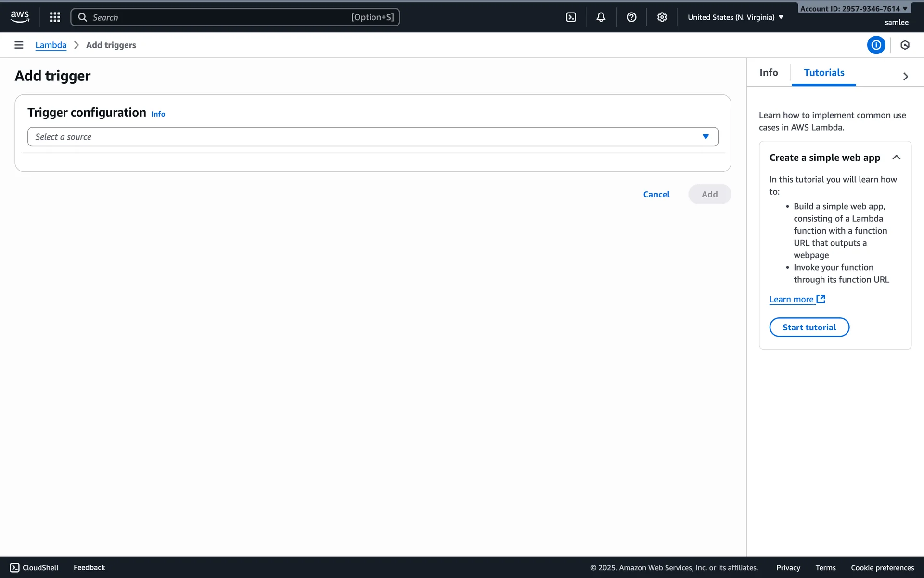This screenshot has height=578, width=924.
Task: Expand the Account ID dropdown
Action: pyautogui.click(x=853, y=9)
